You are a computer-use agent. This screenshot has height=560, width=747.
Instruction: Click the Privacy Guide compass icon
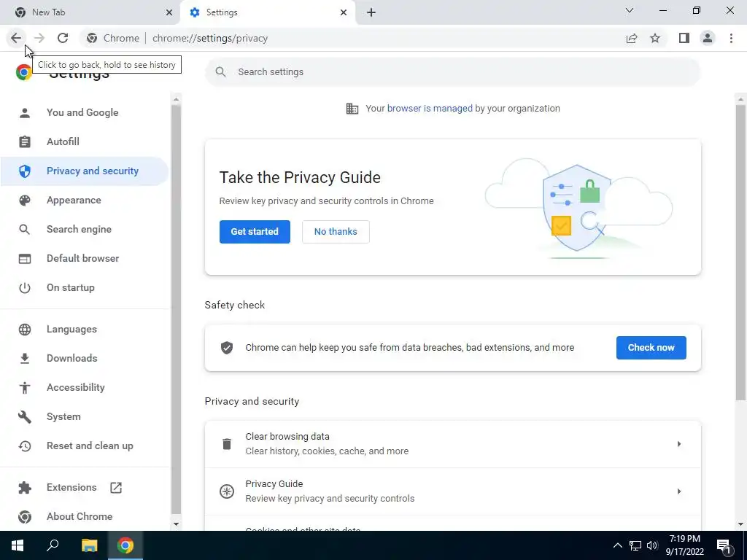[x=227, y=491]
